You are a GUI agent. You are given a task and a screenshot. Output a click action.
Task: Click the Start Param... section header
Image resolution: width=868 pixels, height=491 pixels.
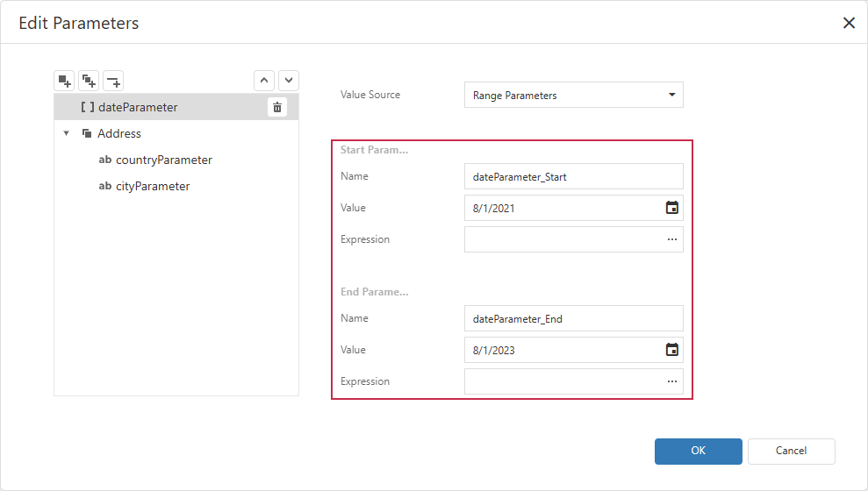[x=374, y=150]
